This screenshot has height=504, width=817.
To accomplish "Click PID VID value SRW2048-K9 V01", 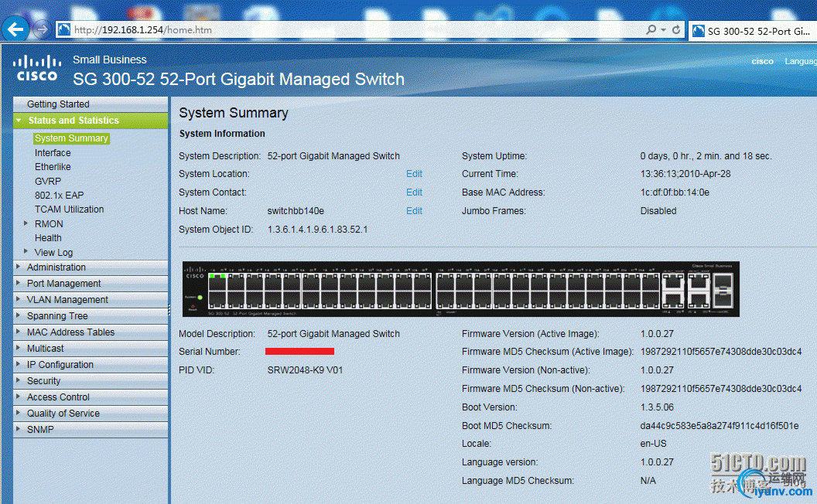I will click(x=305, y=370).
